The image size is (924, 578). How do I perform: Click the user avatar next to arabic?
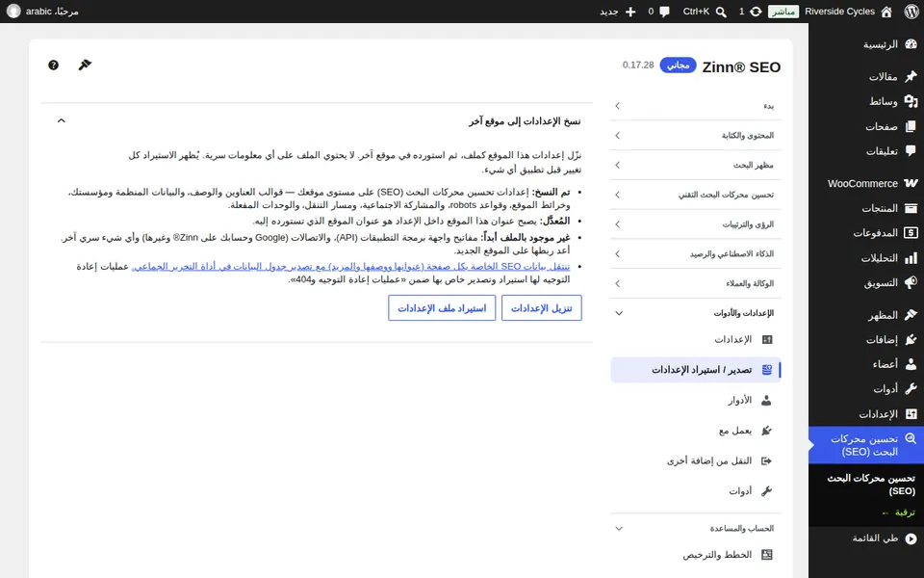(13, 12)
